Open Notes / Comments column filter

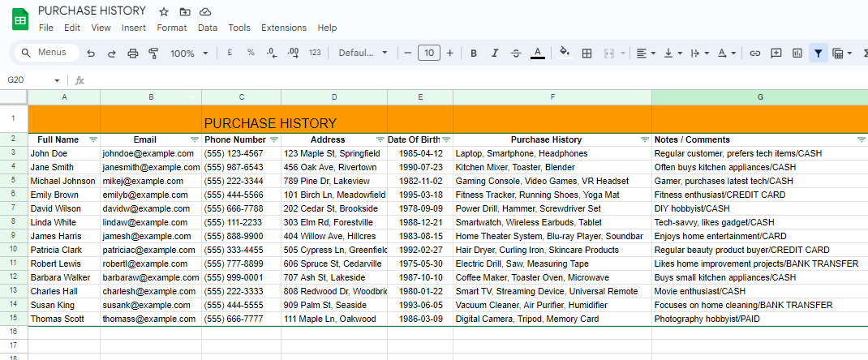tap(862, 140)
